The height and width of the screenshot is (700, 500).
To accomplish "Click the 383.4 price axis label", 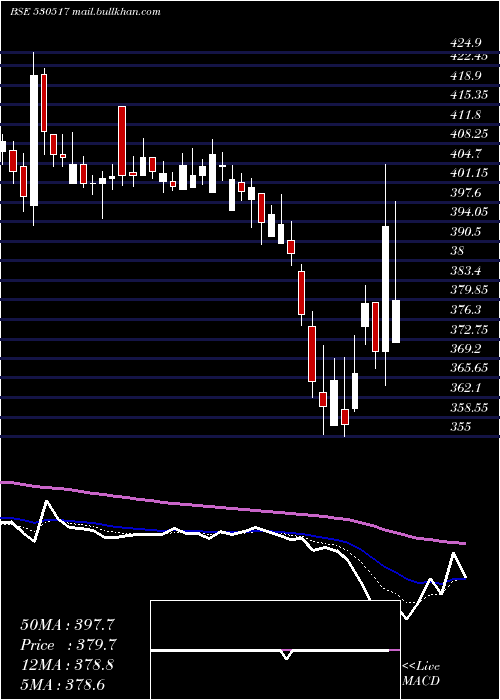I will pyautogui.click(x=466, y=270).
